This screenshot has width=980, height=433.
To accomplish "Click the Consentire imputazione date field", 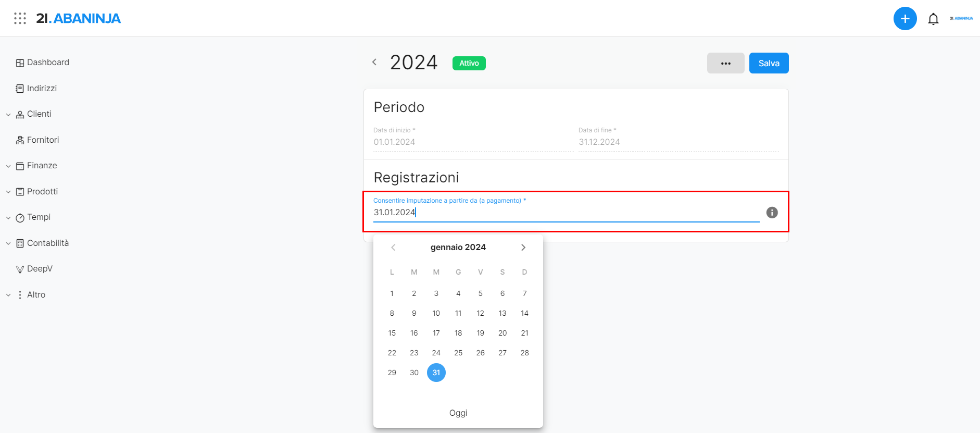I will click(x=566, y=213).
